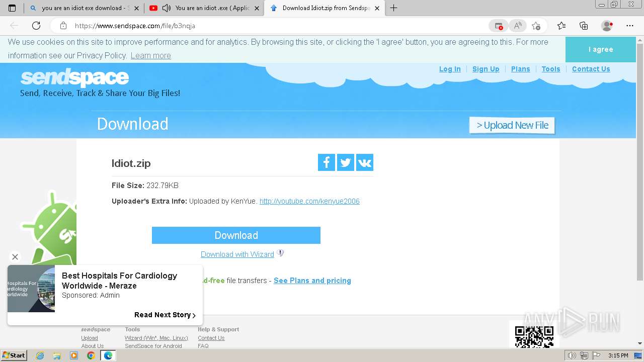This screenshot has width=644, height=362.
Task: Add page to favorites star icon
Action: (x=536, y=26)
